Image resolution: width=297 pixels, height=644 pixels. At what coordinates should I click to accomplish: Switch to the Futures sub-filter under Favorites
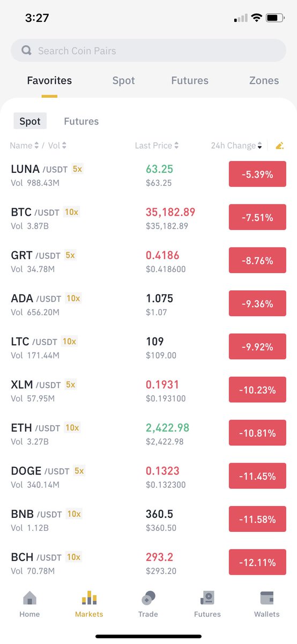click(81, 121)
